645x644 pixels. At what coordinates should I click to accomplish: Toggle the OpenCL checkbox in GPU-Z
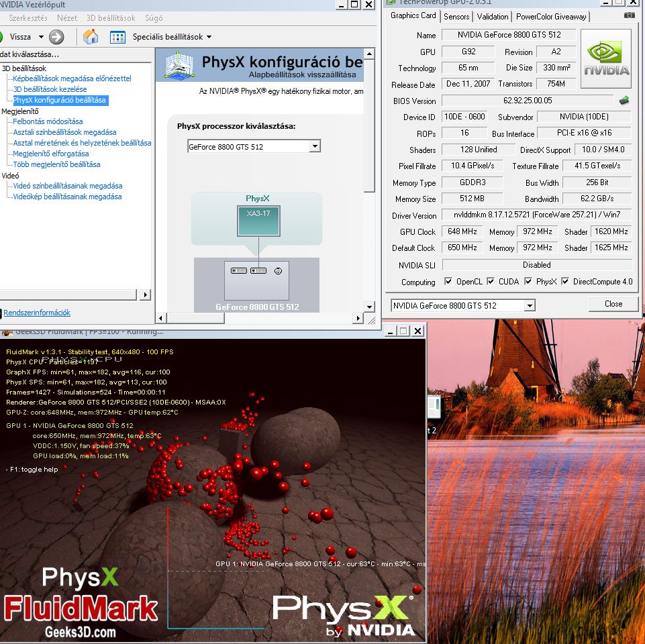click(448, 281)
